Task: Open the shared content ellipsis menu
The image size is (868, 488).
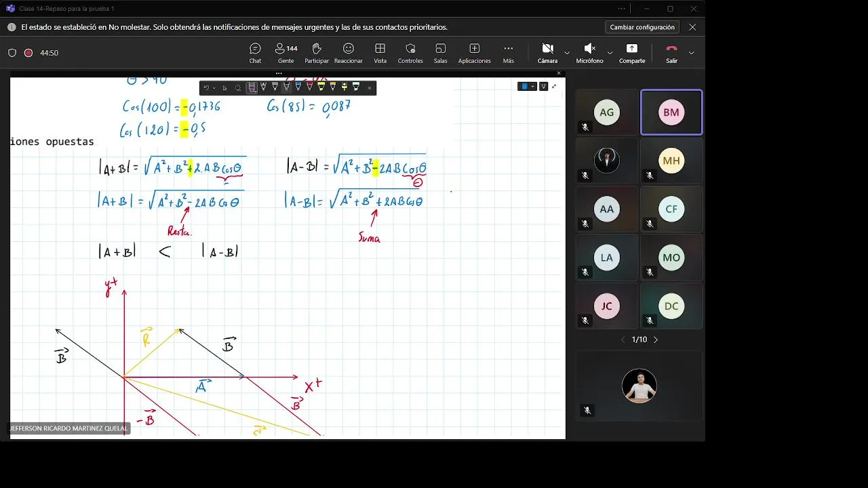Action: pyautogui.click(x=279, y=73)
